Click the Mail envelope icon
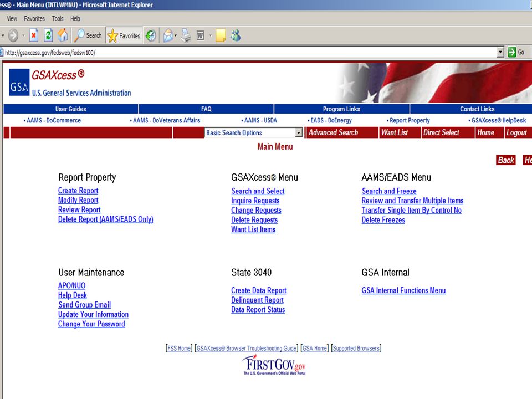 (168, 35)
